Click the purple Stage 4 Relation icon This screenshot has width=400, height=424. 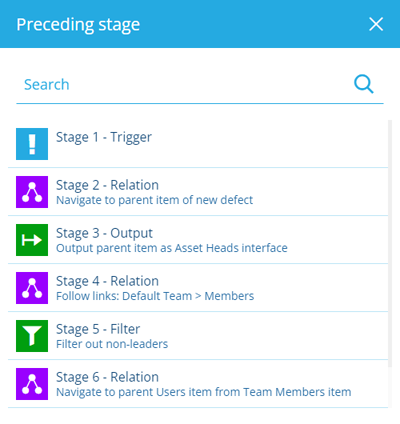pyautogui.click(x=32, y=288)
